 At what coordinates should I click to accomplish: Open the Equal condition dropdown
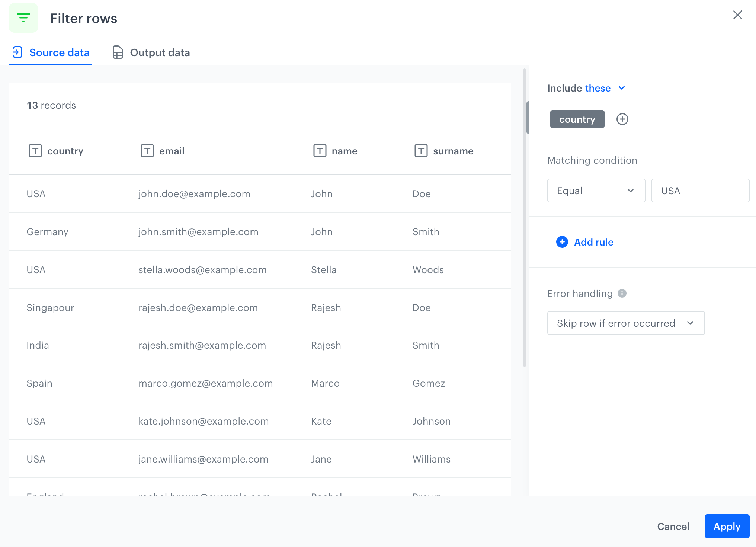coord(596,191)
